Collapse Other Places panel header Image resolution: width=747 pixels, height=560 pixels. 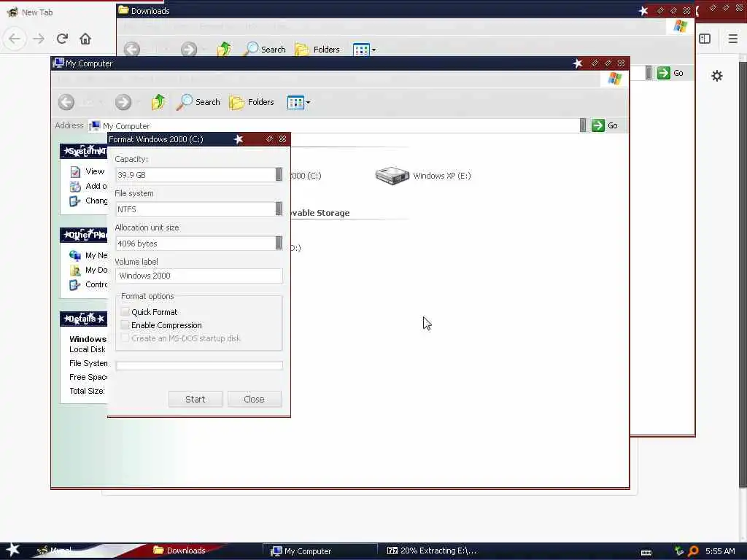click(x=84, y=235)
